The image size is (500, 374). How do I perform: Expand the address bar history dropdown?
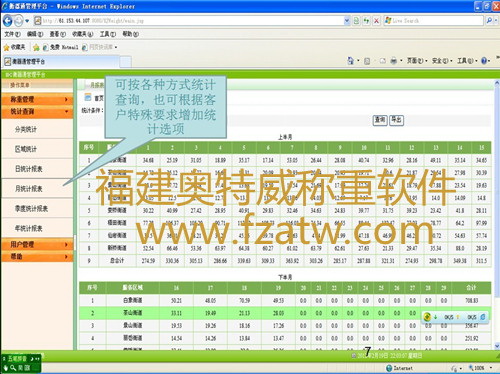347,21
